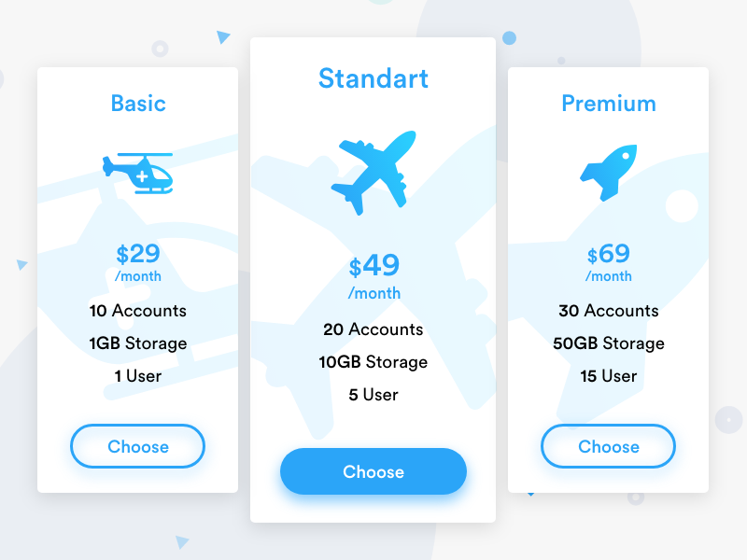This screenshot has height=560, width=747.
Task: Click the 10 Accounts feature text
Action: [x=138, y=311]
